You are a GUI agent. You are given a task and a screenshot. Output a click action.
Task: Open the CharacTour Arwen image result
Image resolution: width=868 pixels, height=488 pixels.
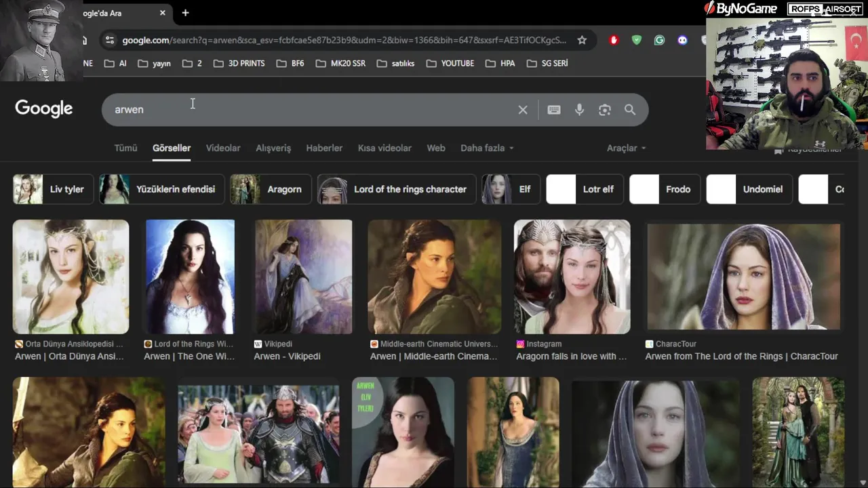[x=743, y=277]
